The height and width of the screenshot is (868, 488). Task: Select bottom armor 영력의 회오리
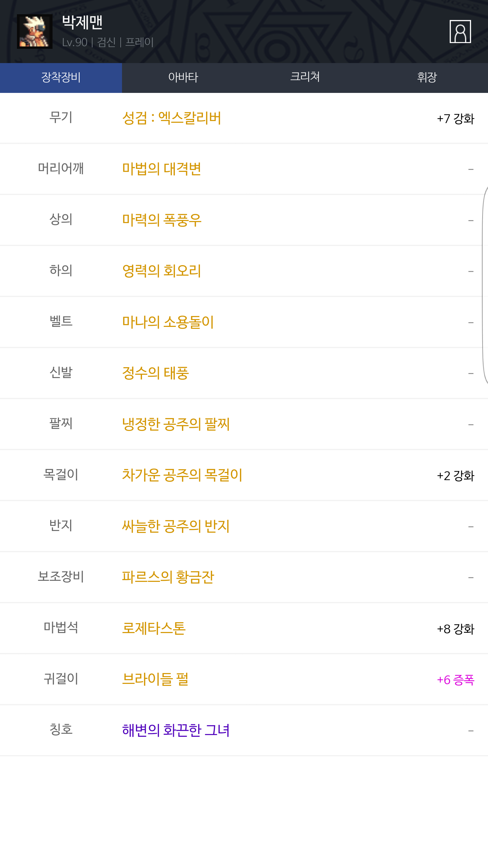coord(162,271)
